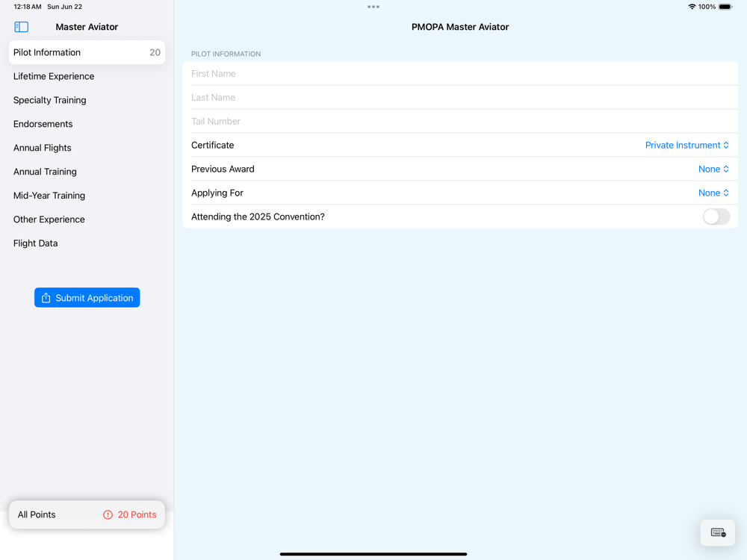Screen dimensions: 747x560
Task: Click the PILOT INFORMATION section header
Action: (x=226, y=54)
